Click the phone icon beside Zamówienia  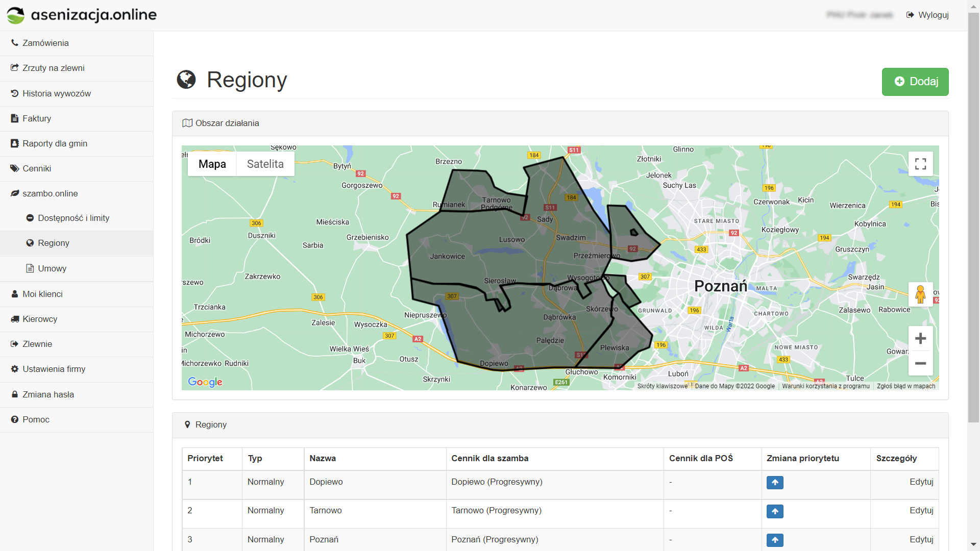[15, 43]
